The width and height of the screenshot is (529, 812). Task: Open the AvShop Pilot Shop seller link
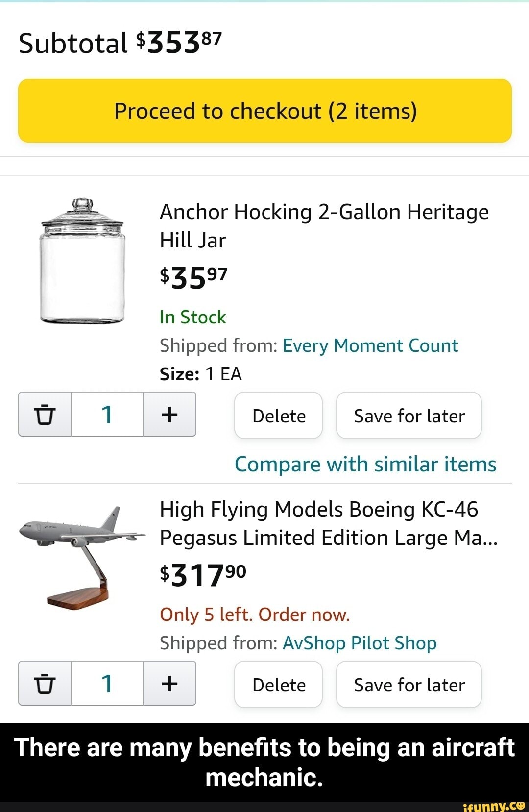[360, 643]
